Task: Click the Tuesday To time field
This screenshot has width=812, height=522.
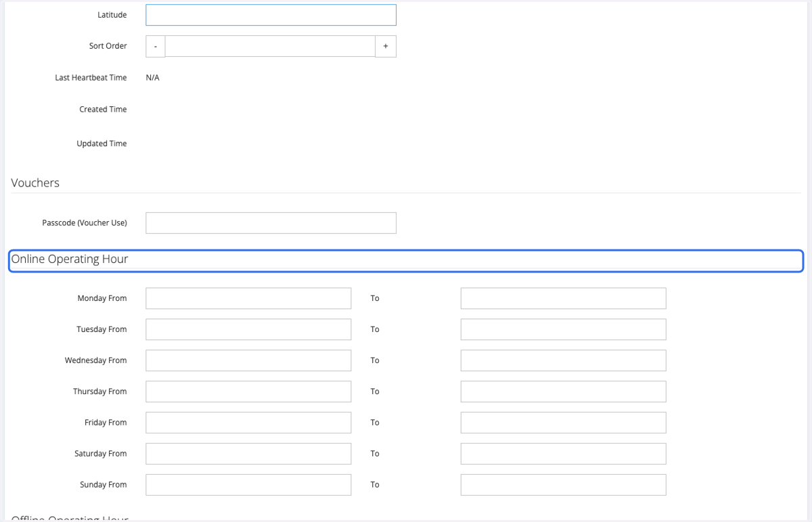Action: pyautogui.click(x=563, y=329)
